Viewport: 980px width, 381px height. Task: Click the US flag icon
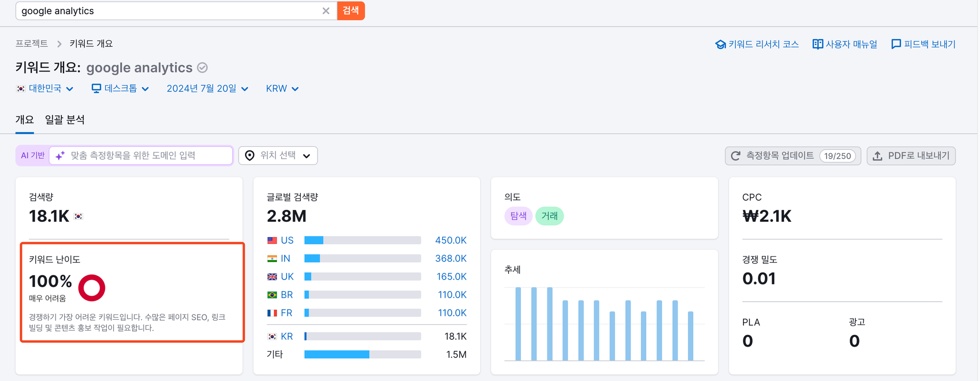[272, 240]
